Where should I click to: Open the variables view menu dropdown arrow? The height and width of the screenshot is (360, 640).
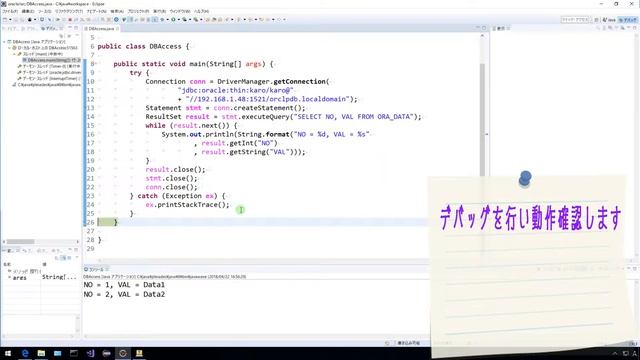pyautogui.click(x=76, y=258)
